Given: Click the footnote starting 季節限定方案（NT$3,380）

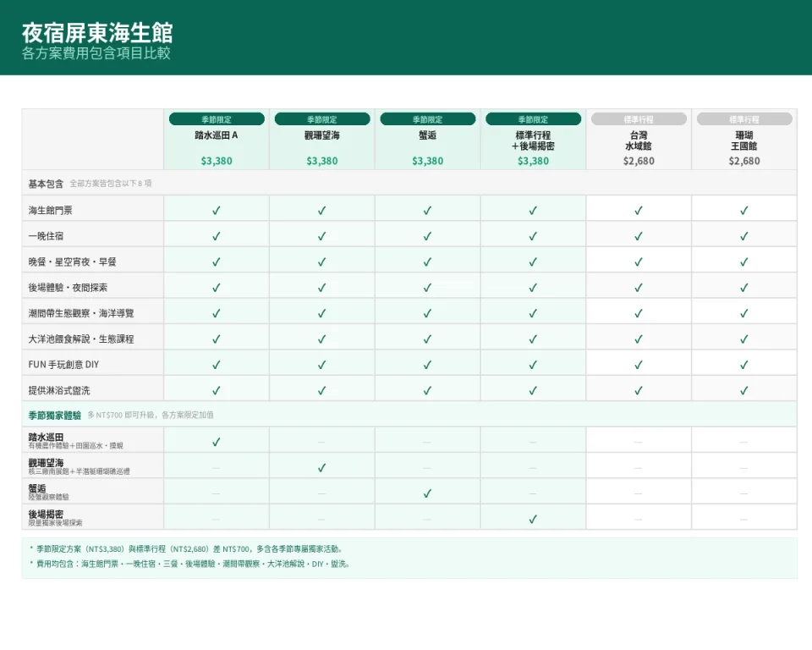Looking at the screenshot, I should 188,549.
